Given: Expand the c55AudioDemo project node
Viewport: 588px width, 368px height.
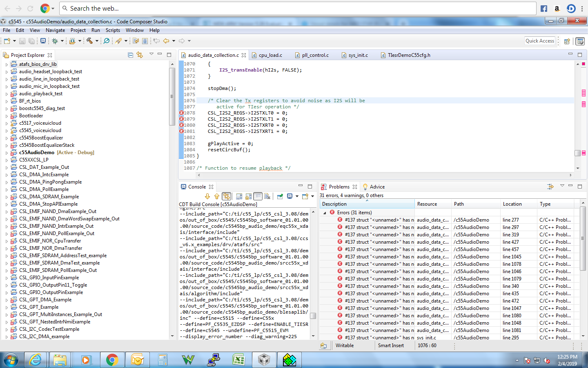Looking at the screenshot, I should (7, 153).
